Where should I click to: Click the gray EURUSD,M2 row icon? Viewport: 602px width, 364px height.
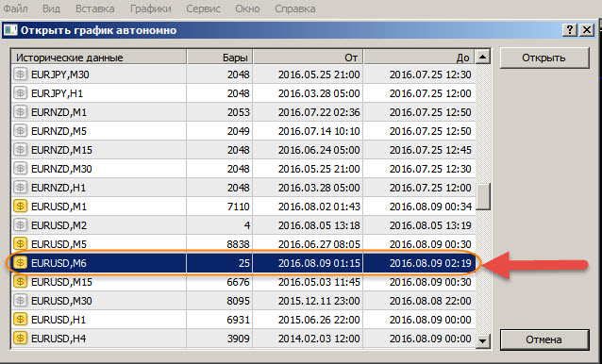[x=20, y=224]
